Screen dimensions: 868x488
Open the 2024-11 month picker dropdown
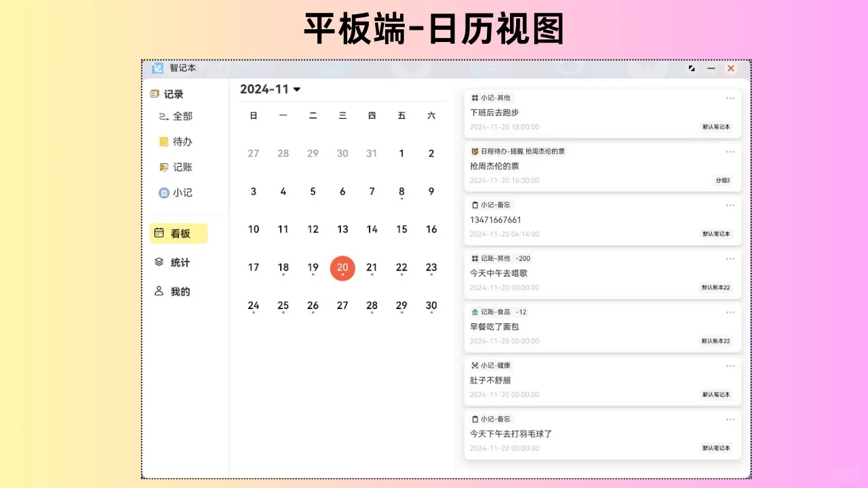[270, 89]
